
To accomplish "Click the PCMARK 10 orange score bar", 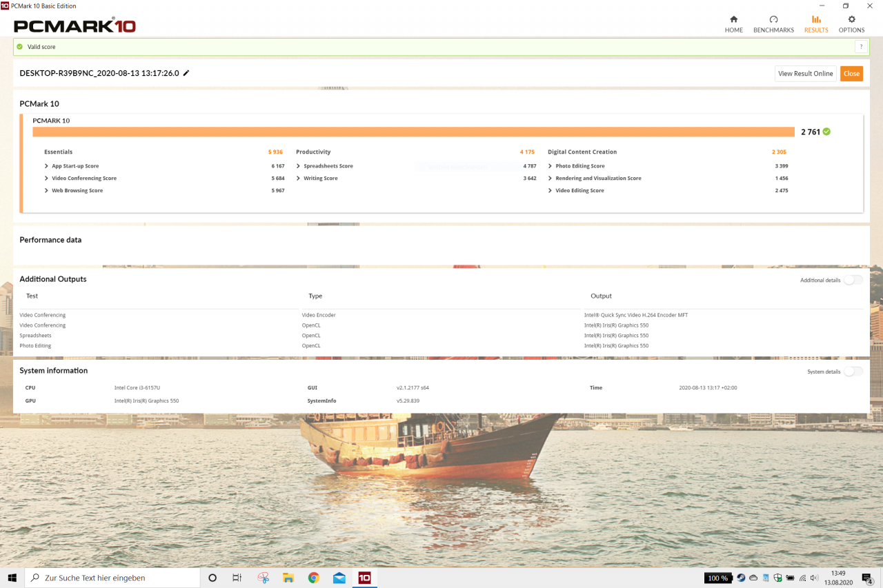I will point(413,132).
